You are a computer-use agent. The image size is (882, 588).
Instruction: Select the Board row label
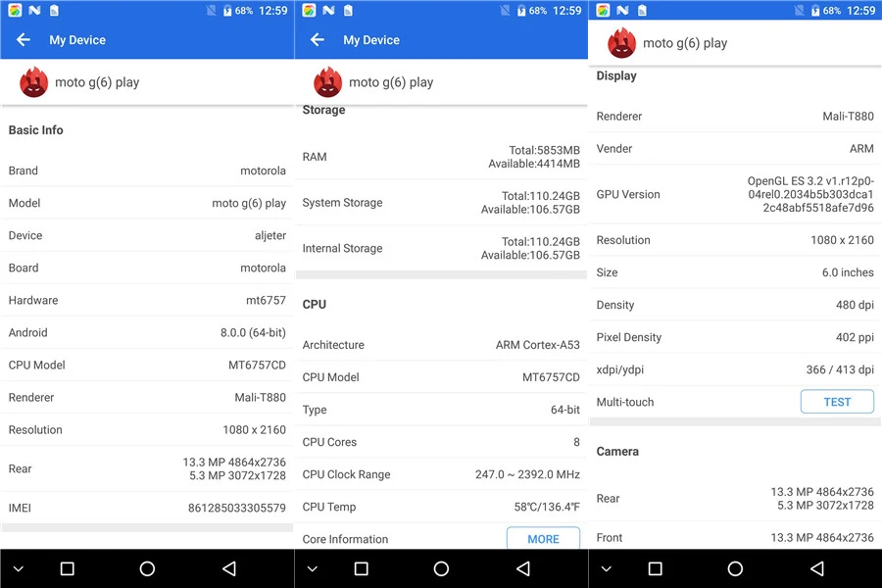pyautogui.click(x=24, y=268)
